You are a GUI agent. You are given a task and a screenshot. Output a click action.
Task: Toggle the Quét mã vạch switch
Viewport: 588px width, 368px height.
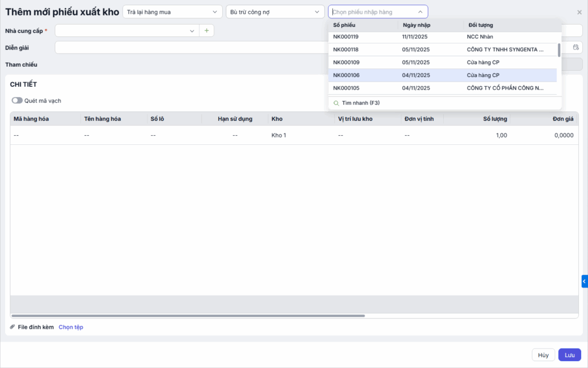(x=17, y=101)
